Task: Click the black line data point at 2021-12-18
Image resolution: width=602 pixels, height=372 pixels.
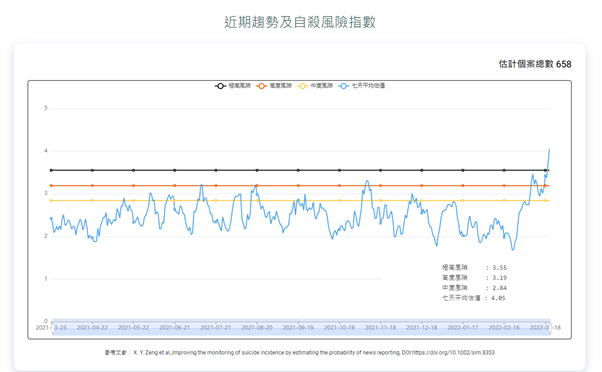Action: coord(422,170)
